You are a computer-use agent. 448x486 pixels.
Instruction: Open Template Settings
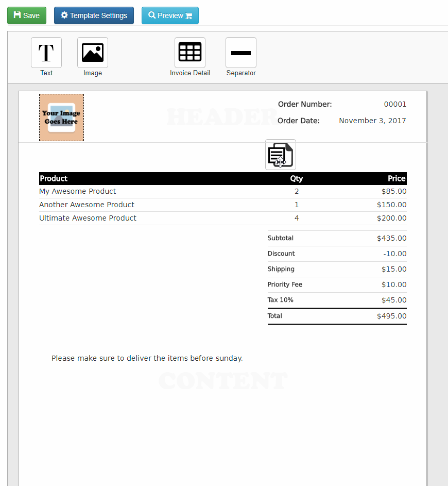coord(94,15)
